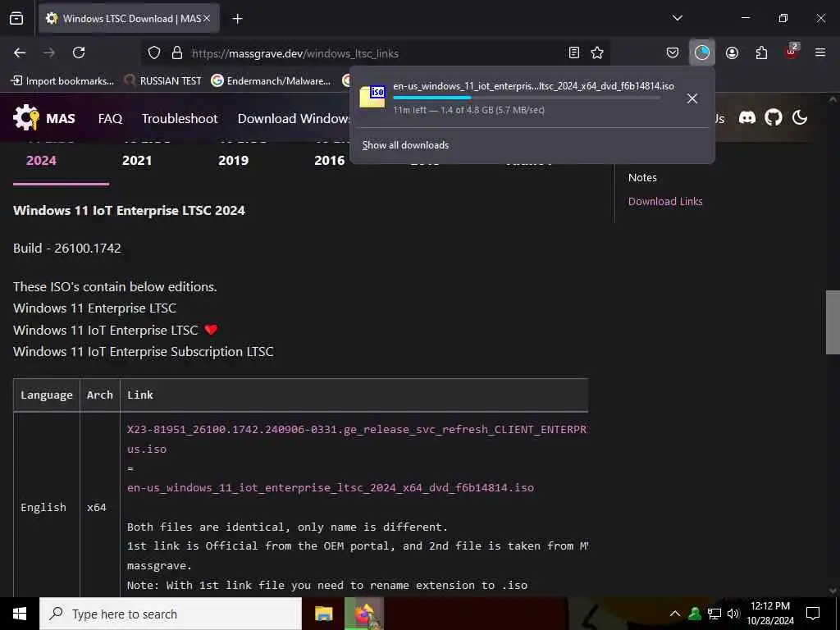
Task: Open the downloads progress toolbar button
Action: pos(702,52)
